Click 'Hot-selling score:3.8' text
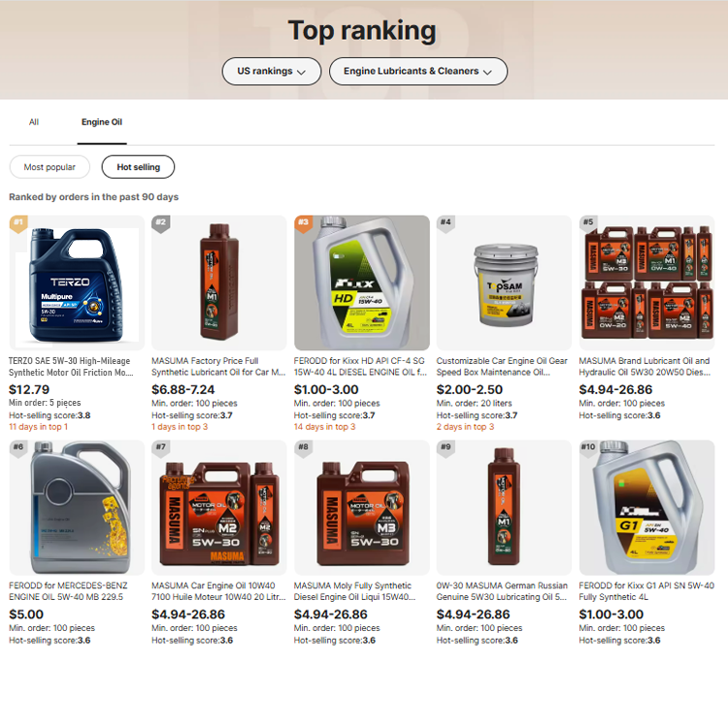The image size is (728, 728). click(50, 415)
